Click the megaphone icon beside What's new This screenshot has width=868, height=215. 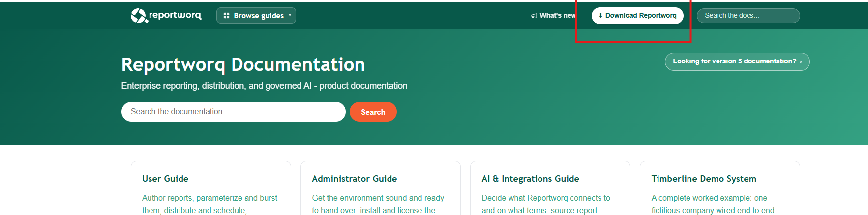pyautogui.click(x=534, y=16)
